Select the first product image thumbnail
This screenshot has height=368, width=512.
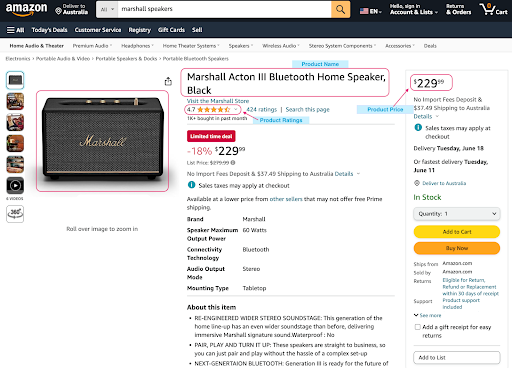pos(15,80)
